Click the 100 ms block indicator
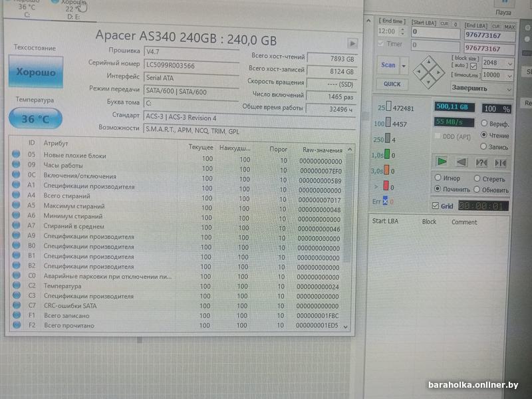 point(388,122)
